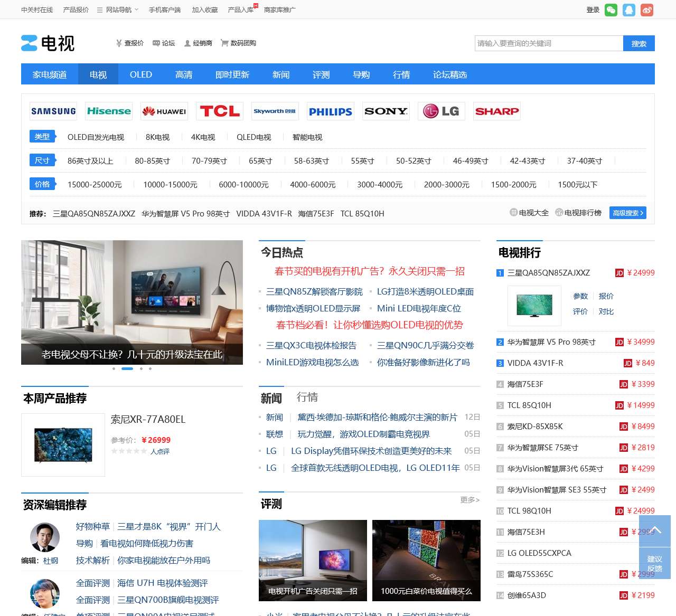Click the 搜索 search button
676x616 pixels.
point(639,43)
